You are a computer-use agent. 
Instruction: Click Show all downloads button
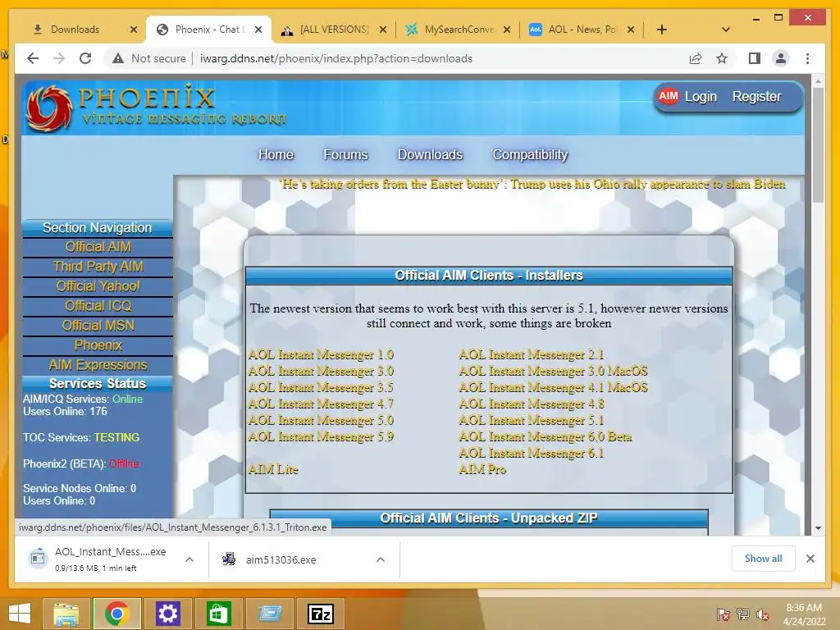click(x=764, y=559)
